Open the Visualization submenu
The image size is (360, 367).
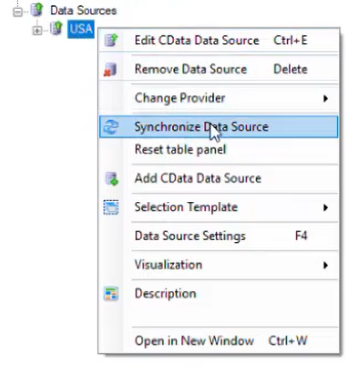tap(219, 265)
